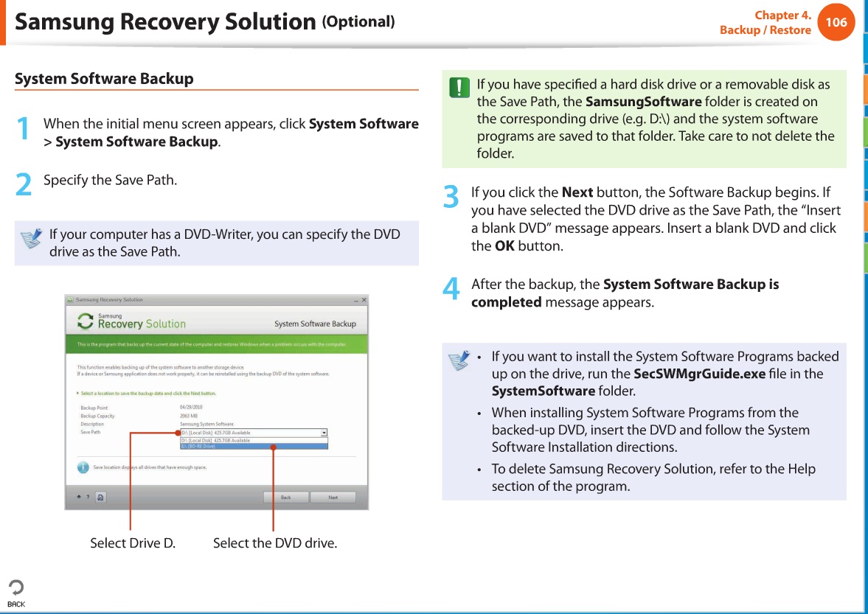868x614 pixels.
Task: Close the Samsung Recovery Solution window
Action: click(x=364, y=300)
